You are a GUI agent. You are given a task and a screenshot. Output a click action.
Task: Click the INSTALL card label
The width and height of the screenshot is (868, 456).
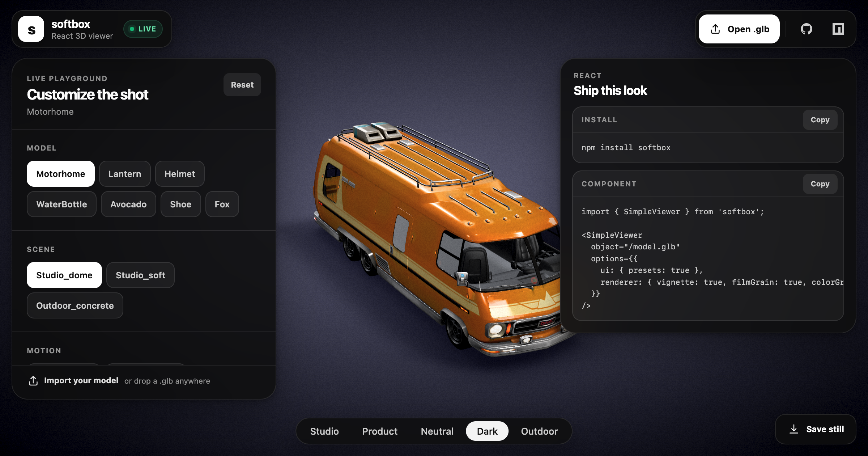point(599,120)
